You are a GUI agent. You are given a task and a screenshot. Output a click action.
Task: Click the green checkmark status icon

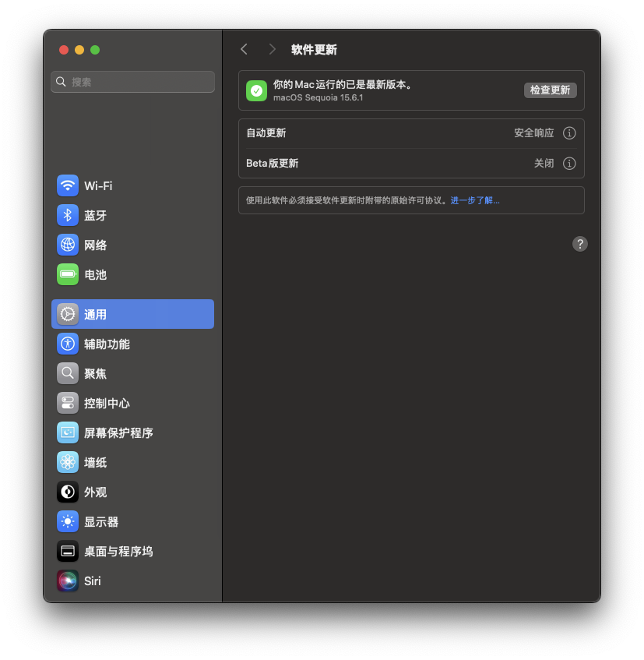coord(257,90)
